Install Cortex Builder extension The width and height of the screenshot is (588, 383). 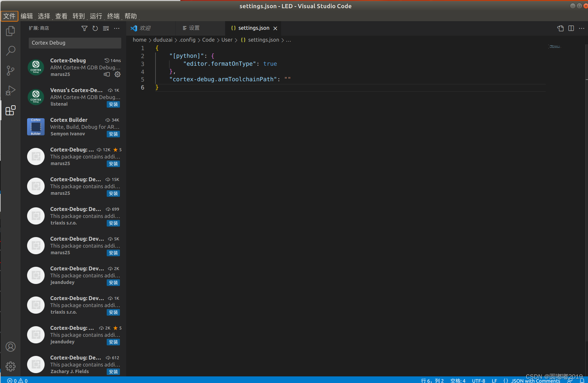click(x=113, y=134)
